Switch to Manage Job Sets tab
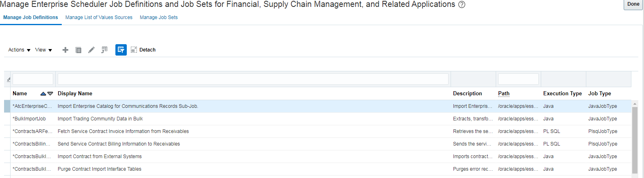644x178 pixels. coord(158,17)
